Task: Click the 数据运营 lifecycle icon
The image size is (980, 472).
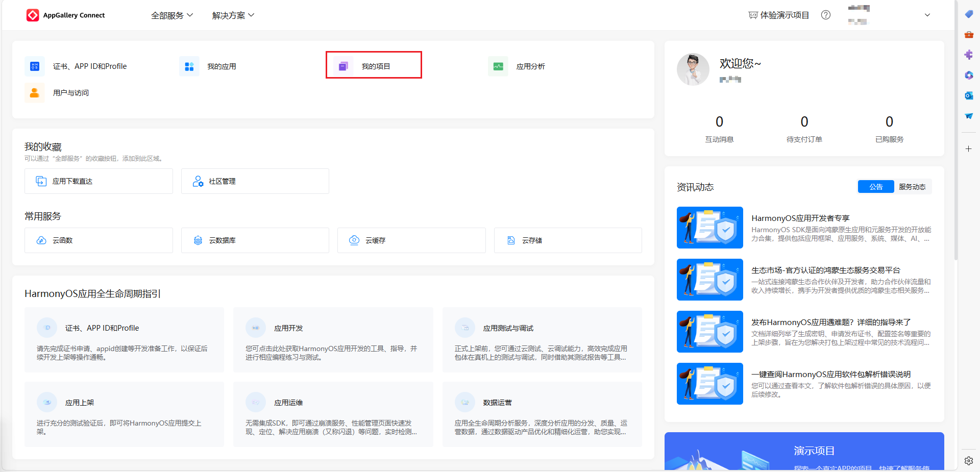Action: pos(465,402)
